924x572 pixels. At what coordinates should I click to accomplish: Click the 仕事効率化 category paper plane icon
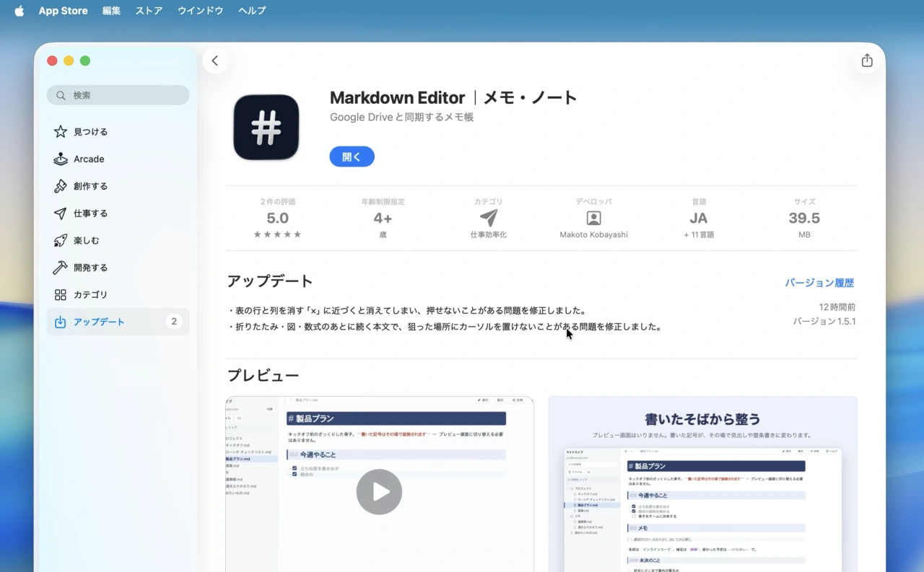(489, 218)
